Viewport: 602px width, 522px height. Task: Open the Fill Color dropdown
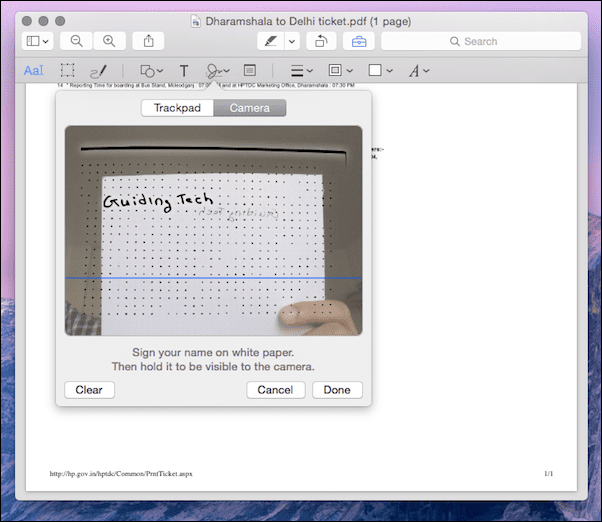tap(380, 70)
